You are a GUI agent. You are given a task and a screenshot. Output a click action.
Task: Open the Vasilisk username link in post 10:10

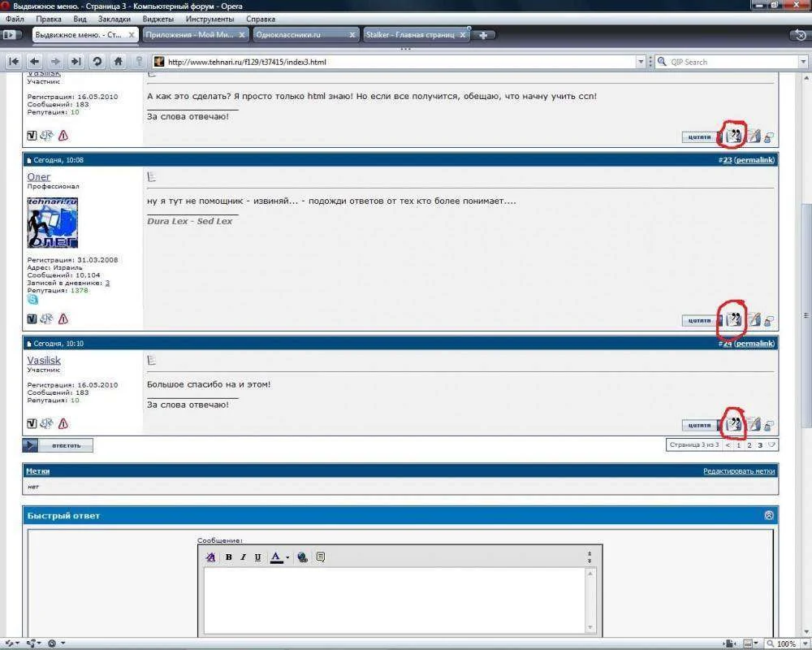click(44, 360)
